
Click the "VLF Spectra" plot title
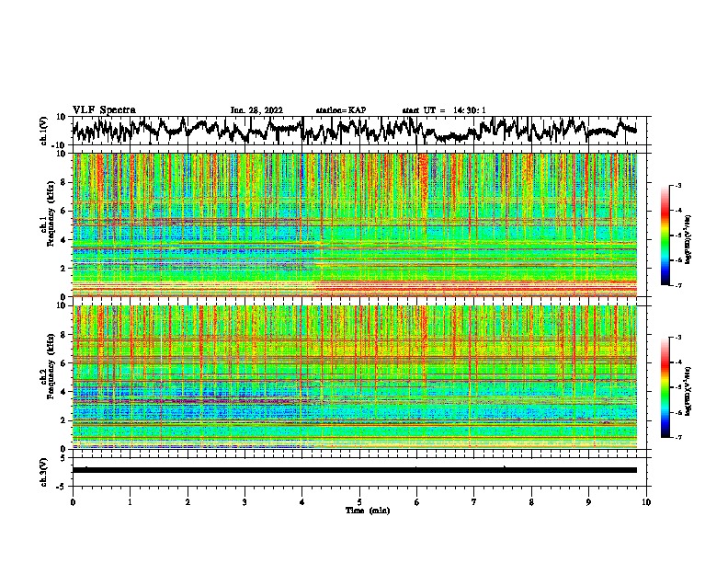coord(104,110)
